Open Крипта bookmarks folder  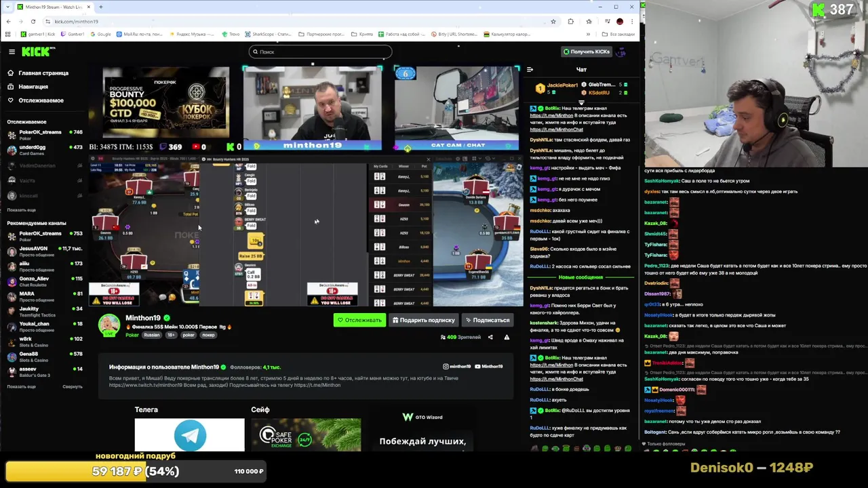tap(363, 34)
